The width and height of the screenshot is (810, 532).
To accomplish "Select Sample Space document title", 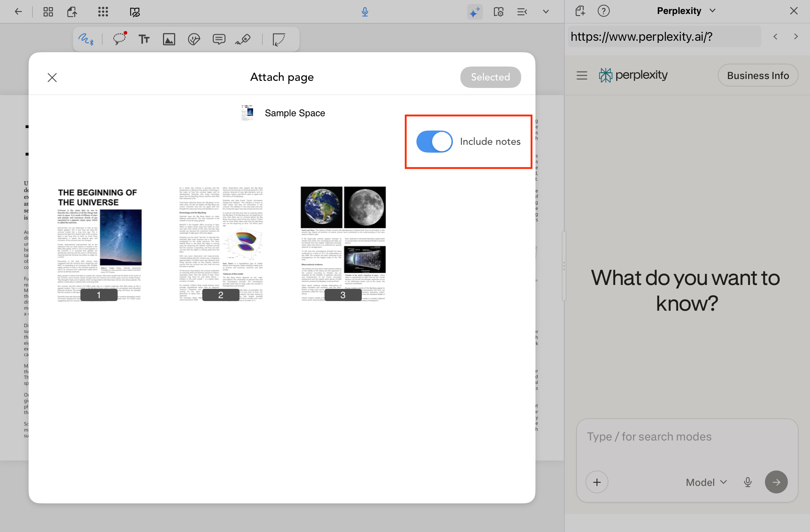I will coord(295,113).
